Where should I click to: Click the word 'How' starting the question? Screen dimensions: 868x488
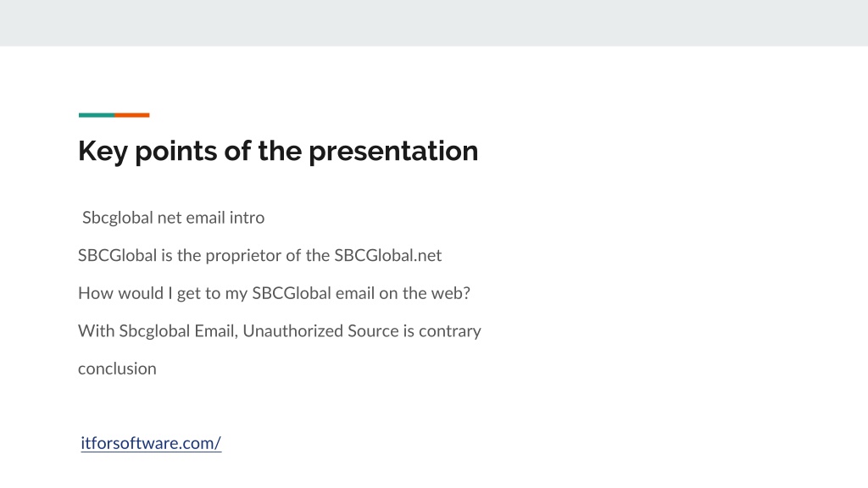[92, 293]
